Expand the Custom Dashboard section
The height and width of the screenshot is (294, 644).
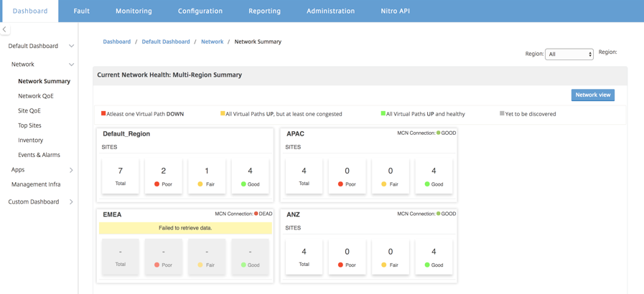[x=71, y=201]
